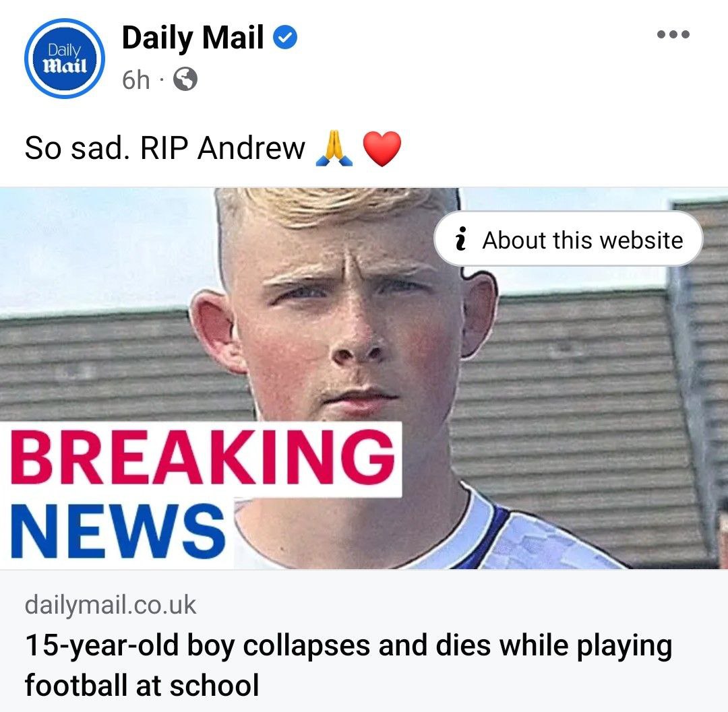Open the 'About this website' button
Image resolution: width=728 pixels, height=712 pixels.
tap(568, 239)
